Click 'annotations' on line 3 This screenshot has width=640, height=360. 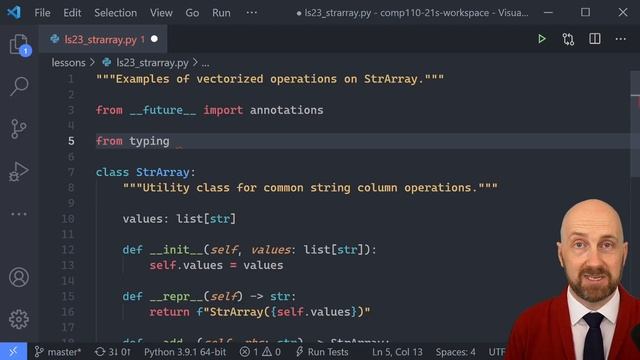[287, 110]
